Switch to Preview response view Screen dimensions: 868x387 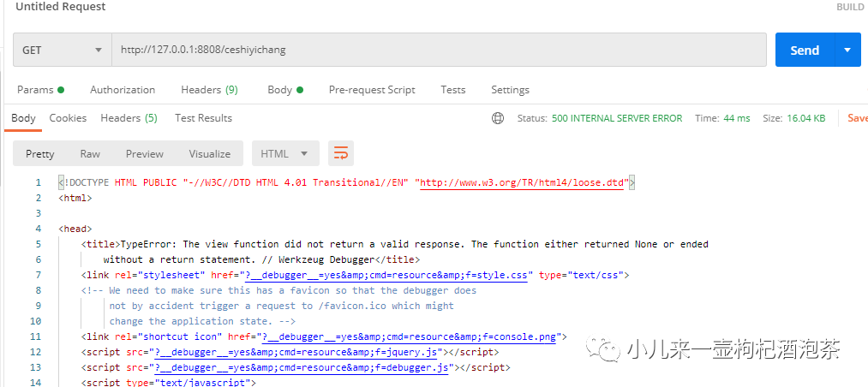point(145,154)
